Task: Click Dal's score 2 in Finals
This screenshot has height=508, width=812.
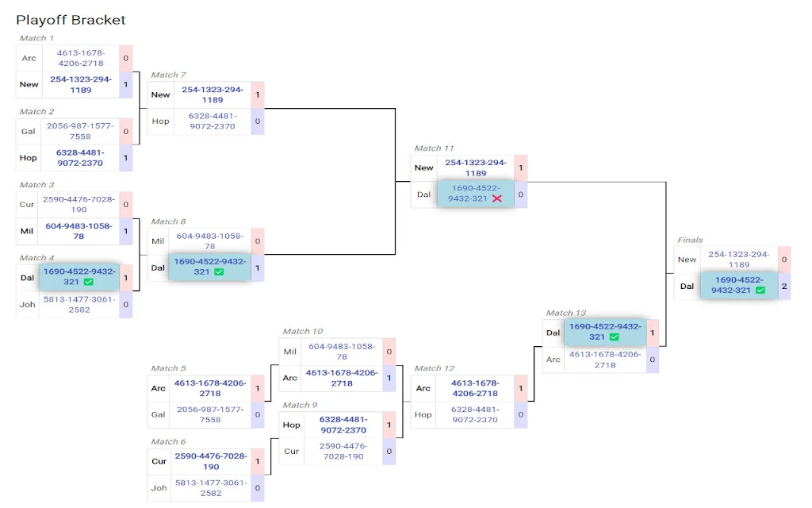Action: [784, 286]
